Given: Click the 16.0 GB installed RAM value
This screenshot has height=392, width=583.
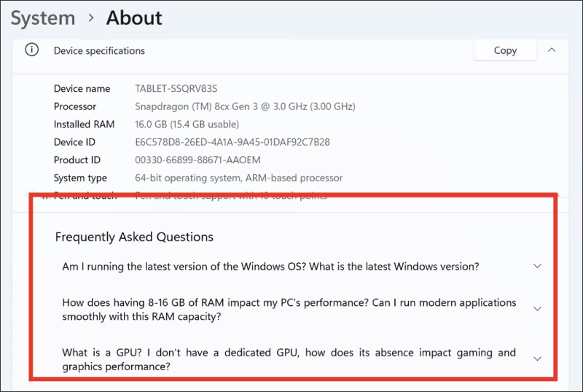Looking at the screenshot, I should pos(187,124).
